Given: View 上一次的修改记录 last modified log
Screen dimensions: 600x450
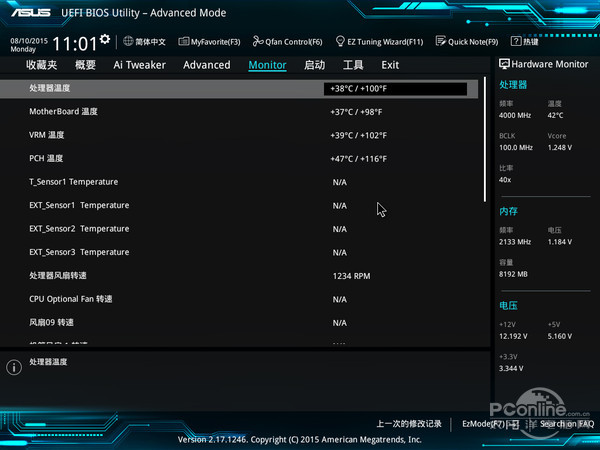Looking at the screenshot, I should (409, 424).
